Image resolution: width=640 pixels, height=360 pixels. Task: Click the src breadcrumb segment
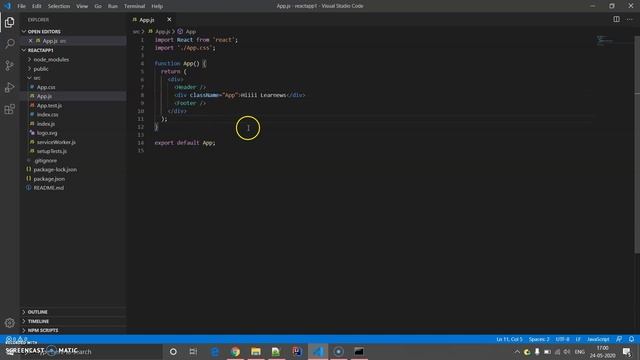tap(136, 31)
